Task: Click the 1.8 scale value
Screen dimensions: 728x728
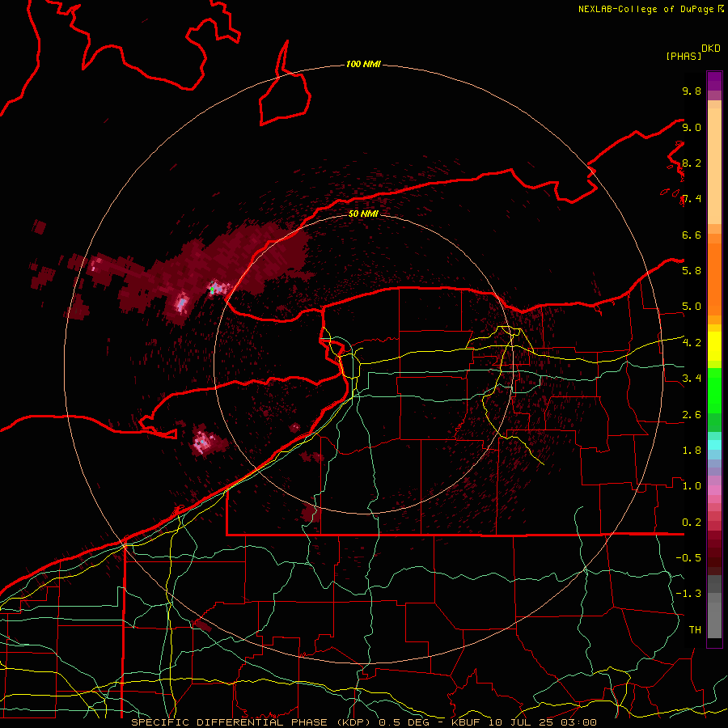Action: click(x=692, y=451)
